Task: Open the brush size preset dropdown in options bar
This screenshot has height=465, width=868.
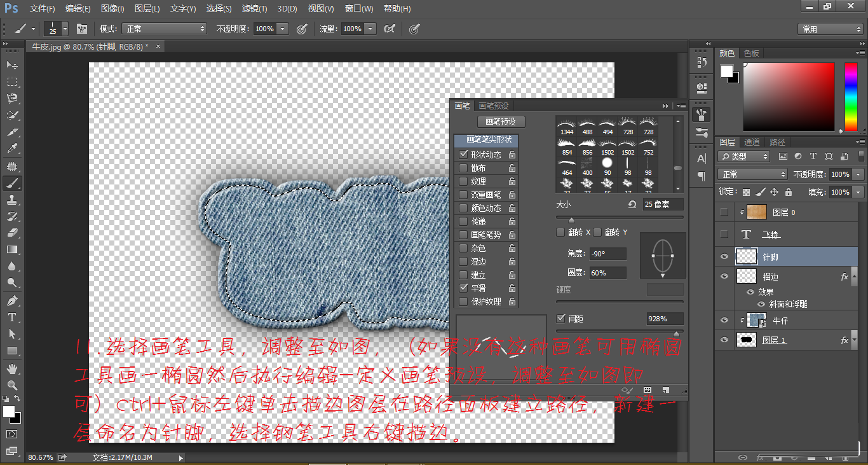Action: (64, 29)
